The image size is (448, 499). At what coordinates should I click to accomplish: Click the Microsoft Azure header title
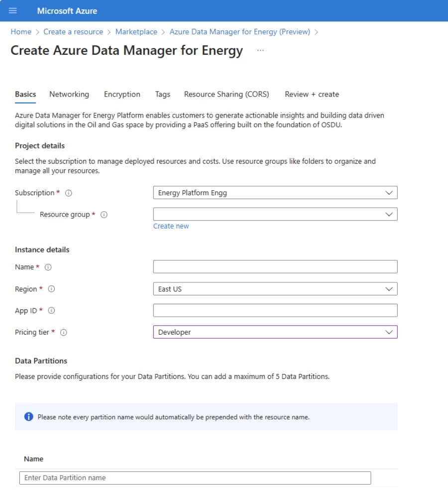[x=67, y=11]
